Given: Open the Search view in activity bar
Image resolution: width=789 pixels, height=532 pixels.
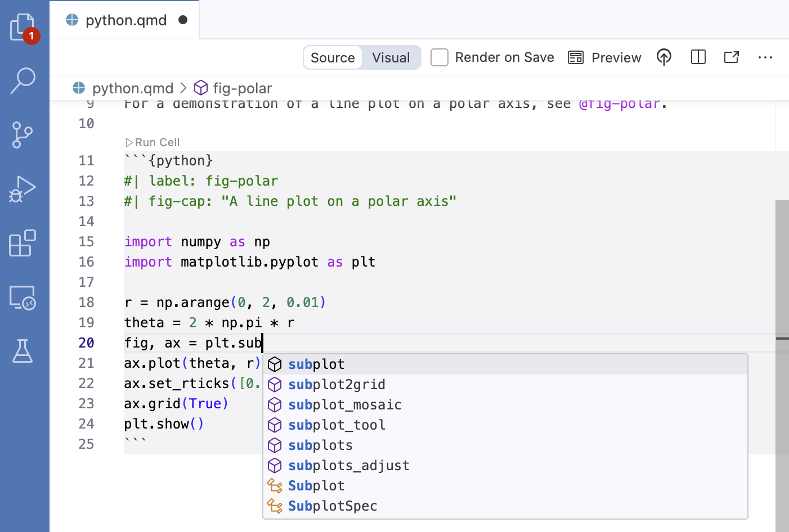Looking at the screenshot, I should tap(23, 81).
